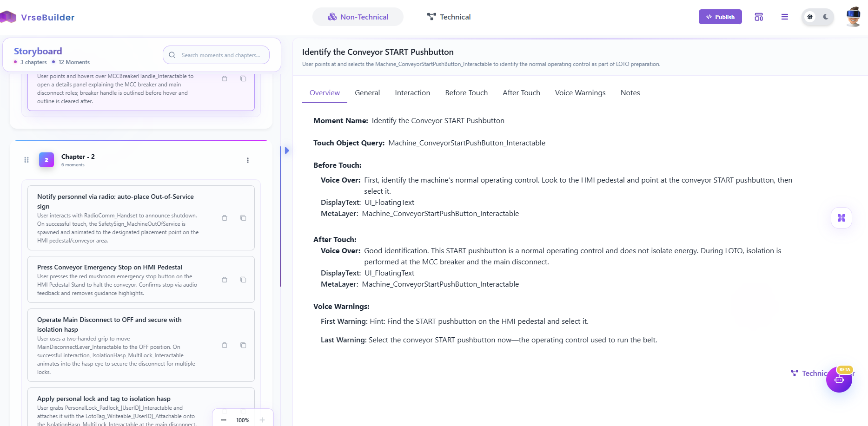The height and width of the screenshot is (426, 868).
Task: Open Operate Main Disconnect to OFF moment
Action: (141, 345)
